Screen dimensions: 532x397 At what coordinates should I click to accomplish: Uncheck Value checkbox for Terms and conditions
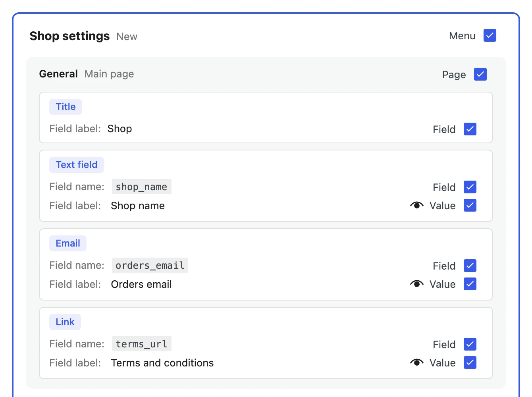[470, 362]
